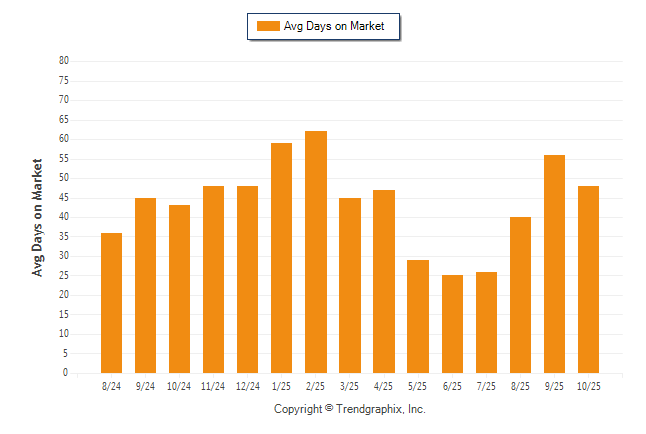
Task: Click the 10/24 orange bar
Action: point(179,289)
